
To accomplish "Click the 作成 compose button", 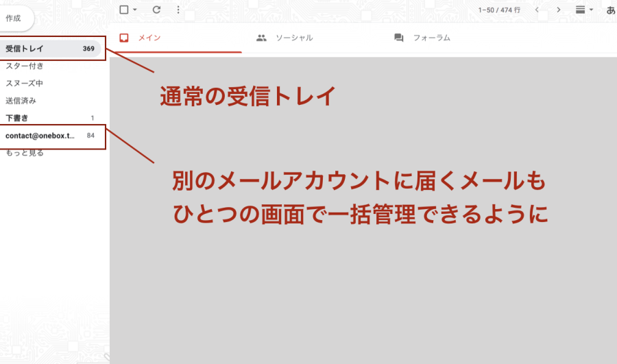I will point(14,19).
